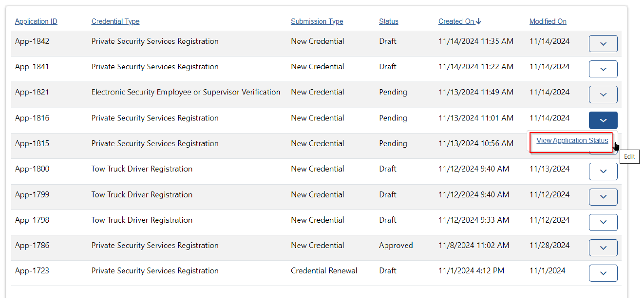This screenshot has height=306, width=644.
Task: Collapse the open dropdown for App-1816
Action: tap(603, 120)
